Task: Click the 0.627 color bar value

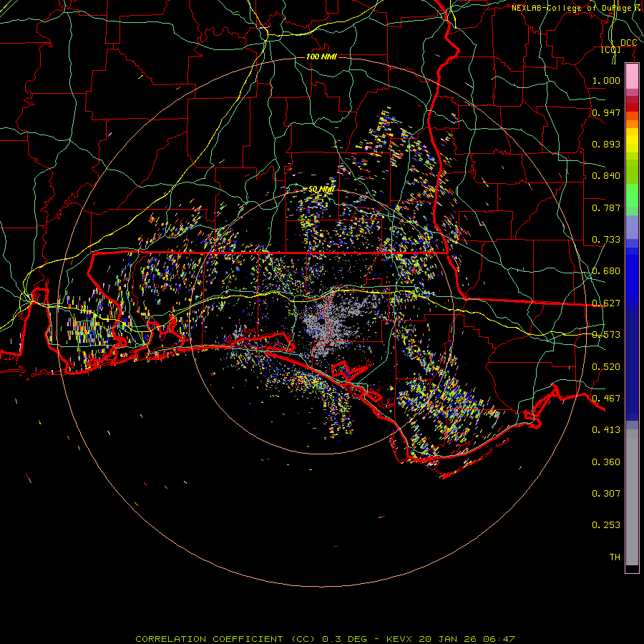Action: (x=606, y=303)
